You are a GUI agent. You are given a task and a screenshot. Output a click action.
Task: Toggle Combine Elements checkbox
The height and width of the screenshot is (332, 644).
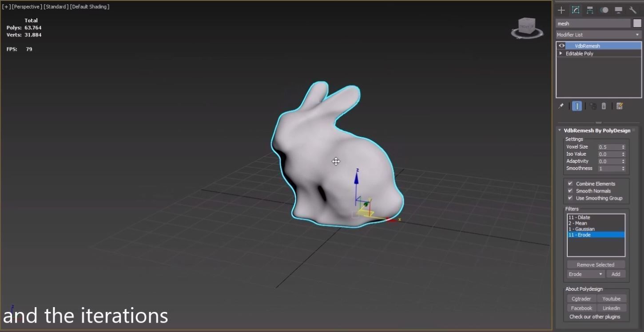[570, 184]
